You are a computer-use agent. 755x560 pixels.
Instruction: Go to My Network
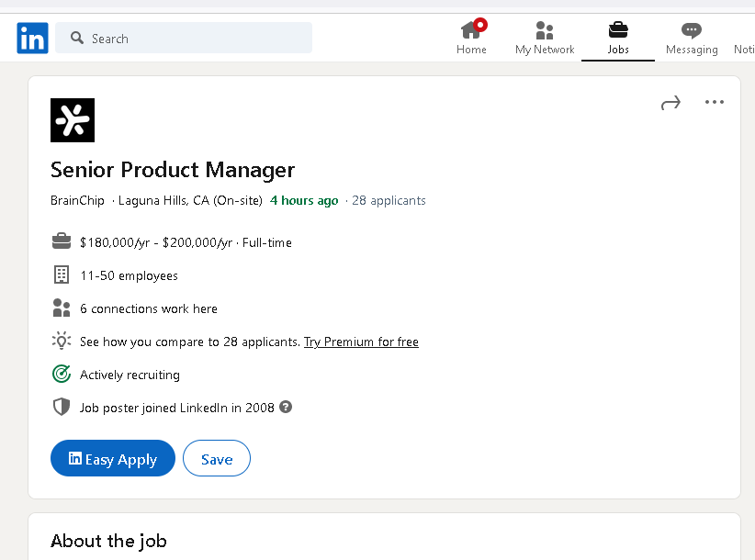545,39
